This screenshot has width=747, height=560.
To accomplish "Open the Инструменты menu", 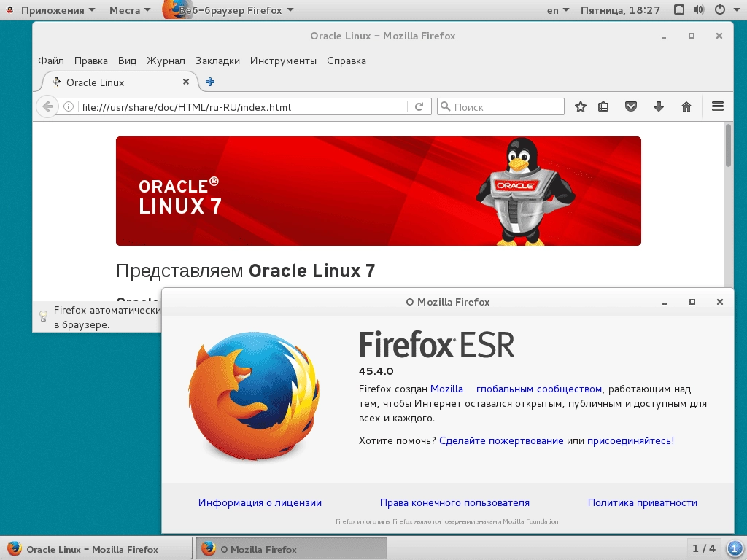I will tap(283, 61).
